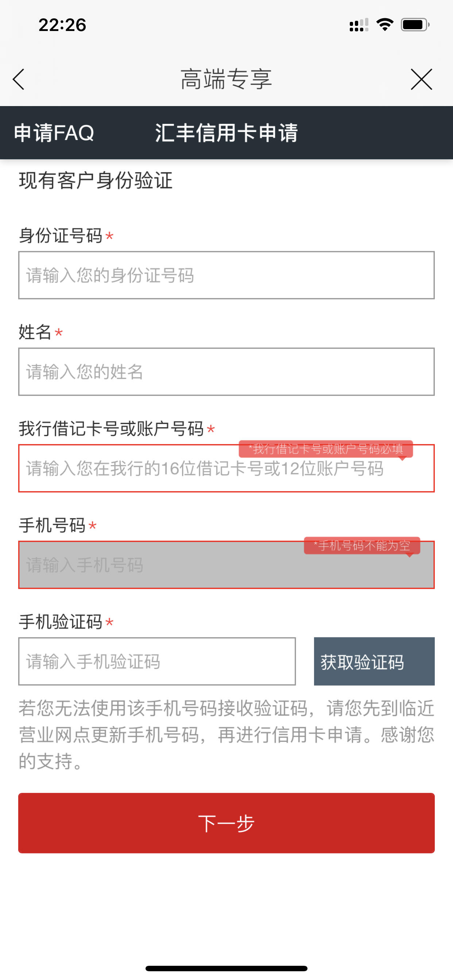Tap the cellular signal icon
The height and width of the screenshot is (980, 453).
pyautogui.click(x=359, y=25)
